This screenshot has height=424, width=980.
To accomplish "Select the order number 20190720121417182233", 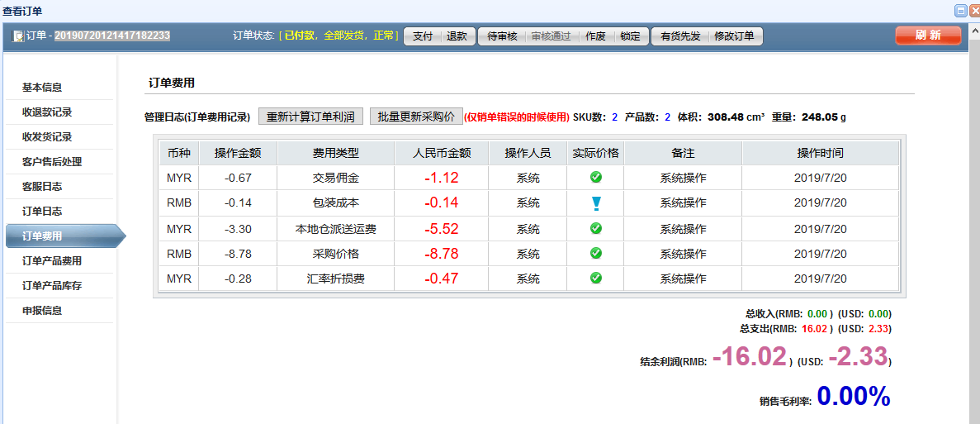I will coord(112,36).
